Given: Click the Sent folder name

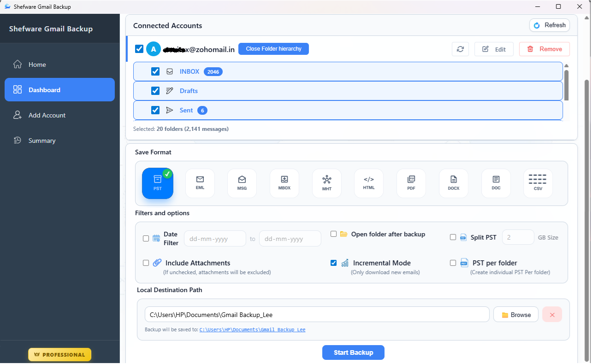Looking at the screenshot, I should tap(186, 110).
